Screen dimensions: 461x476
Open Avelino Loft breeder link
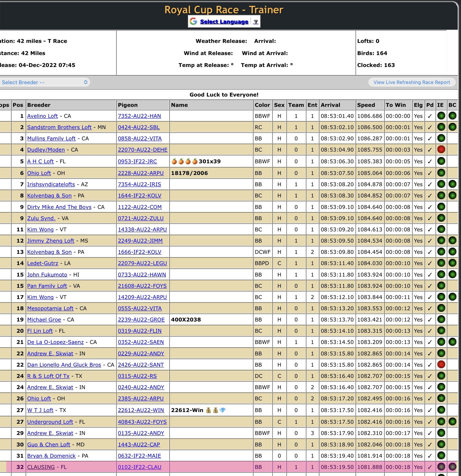click(x=43, y=116)
